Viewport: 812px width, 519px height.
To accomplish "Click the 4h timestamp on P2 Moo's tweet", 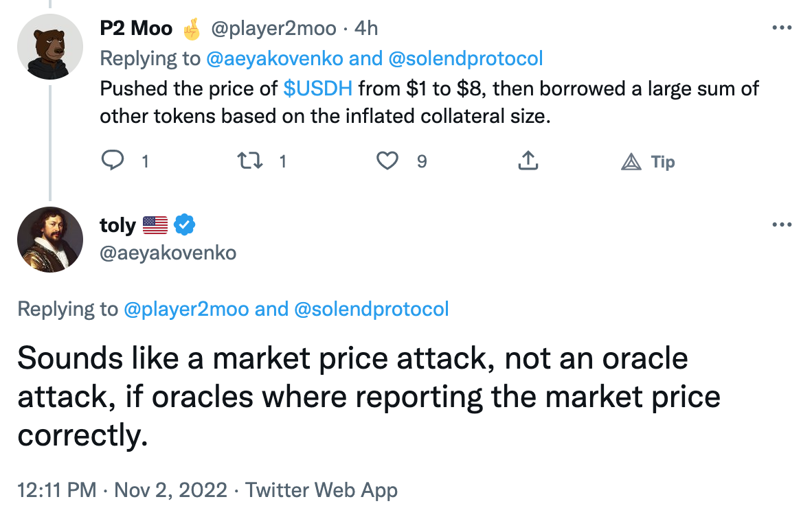I will click(x=365, y=28).
